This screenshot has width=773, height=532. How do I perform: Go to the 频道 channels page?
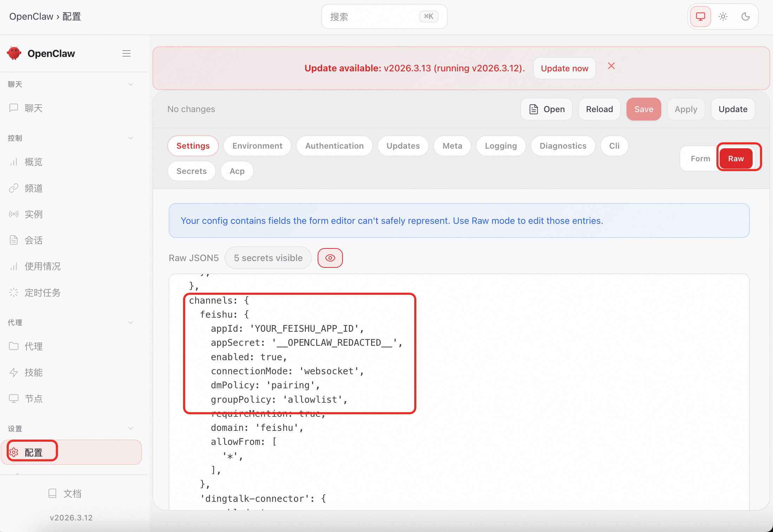pos(71,188)
